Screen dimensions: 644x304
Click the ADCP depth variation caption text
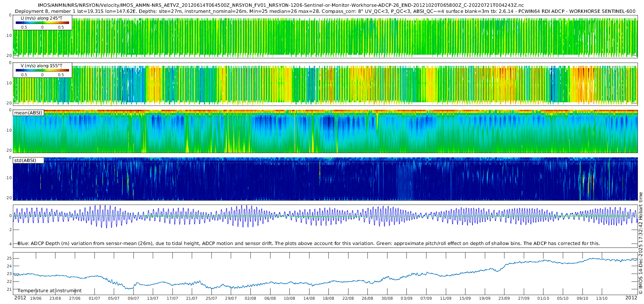[308, 244]
